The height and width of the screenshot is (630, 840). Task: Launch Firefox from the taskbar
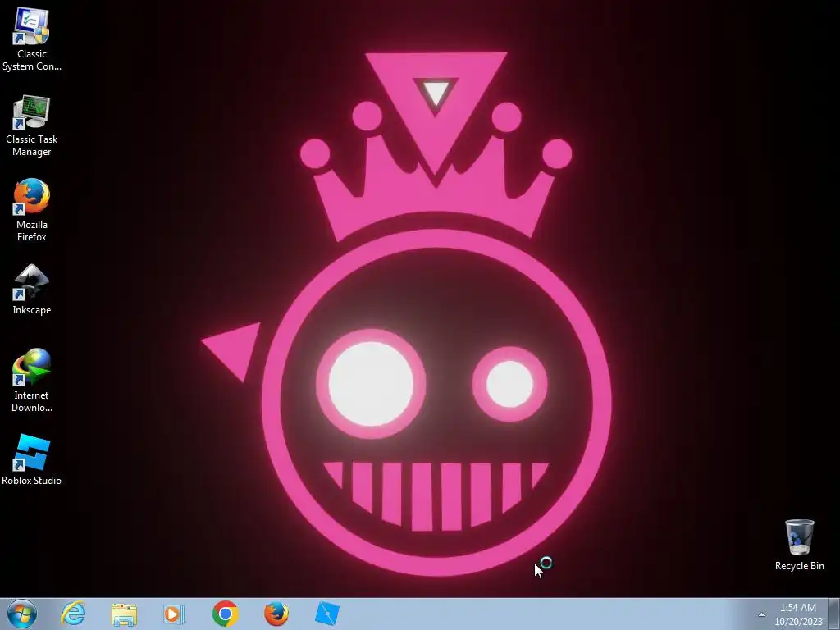[x=276, y=614]
